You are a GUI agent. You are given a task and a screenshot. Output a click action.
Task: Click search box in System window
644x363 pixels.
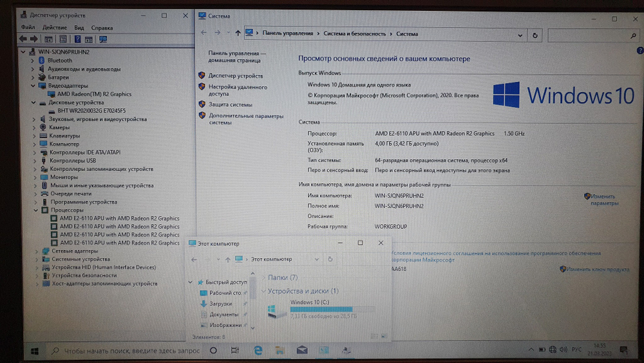(593, 35)
